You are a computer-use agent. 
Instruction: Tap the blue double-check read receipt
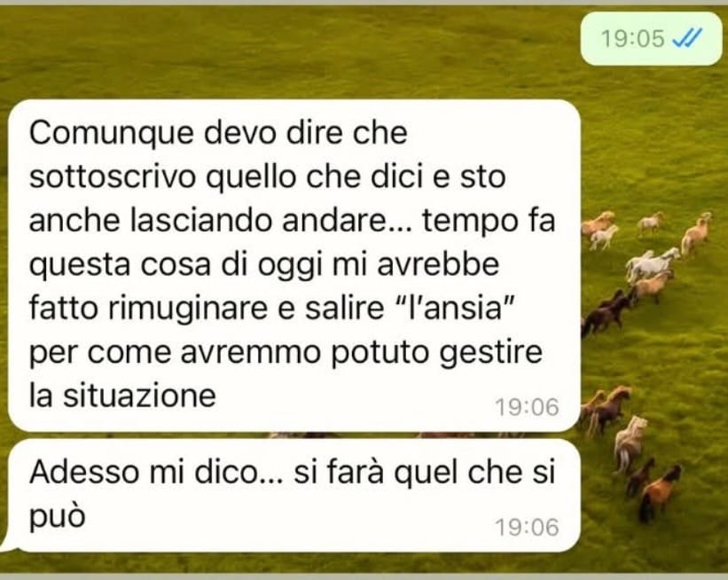pos(688,37)
